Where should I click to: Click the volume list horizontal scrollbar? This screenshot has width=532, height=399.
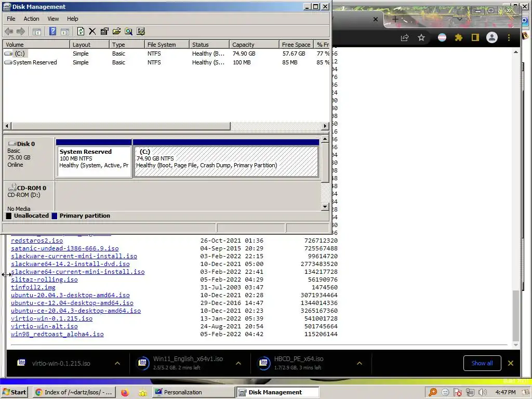(x=121, y=126)
